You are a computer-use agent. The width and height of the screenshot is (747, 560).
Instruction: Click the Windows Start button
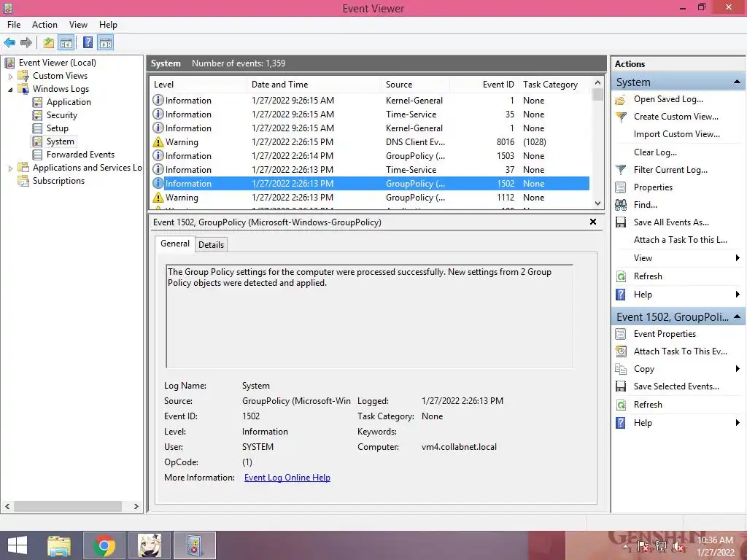[x=18, y=545]
